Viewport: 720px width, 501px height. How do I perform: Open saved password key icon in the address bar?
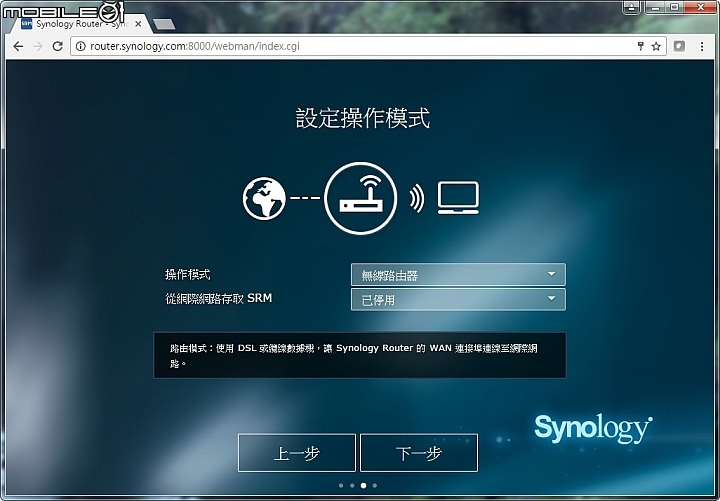click(x=641, y=45)
